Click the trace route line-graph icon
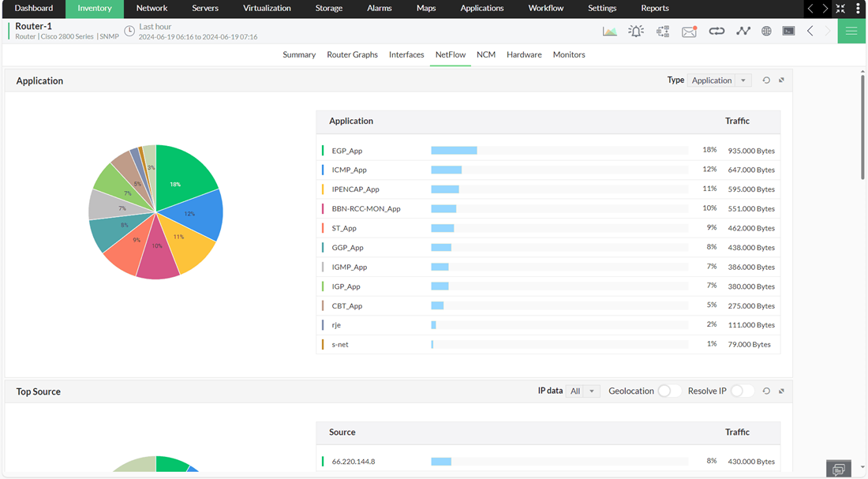The image size is (868, 479). (743, 32)
